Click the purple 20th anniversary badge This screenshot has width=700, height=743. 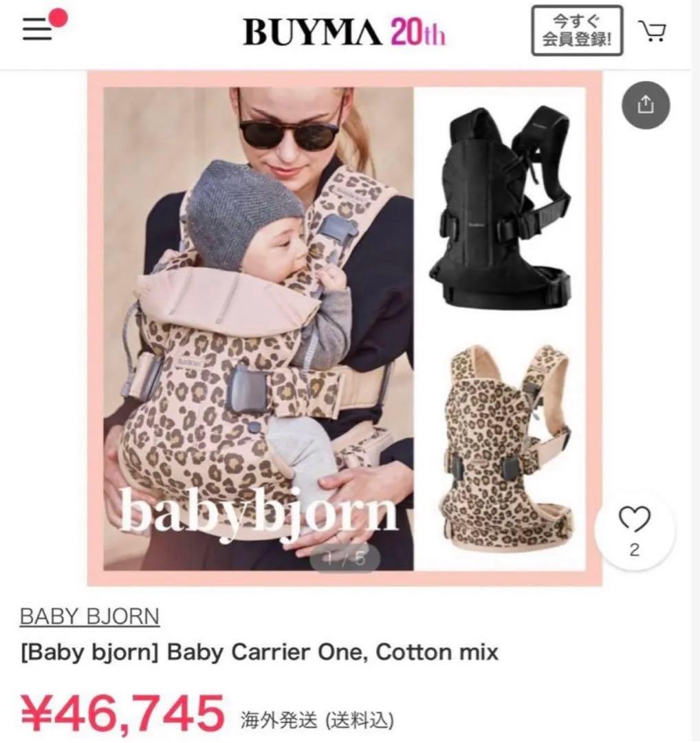click(x=418, y=32)
